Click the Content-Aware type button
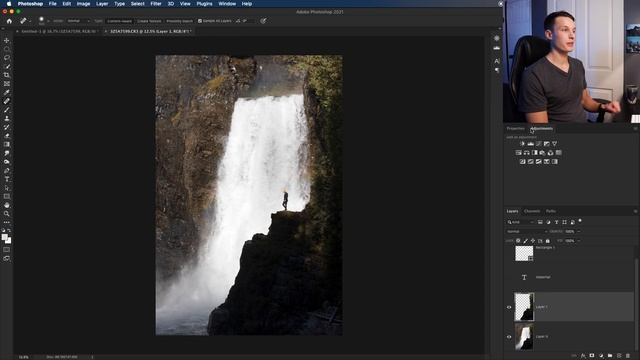The height and width of the screenshot is (360, 640). pos(120,21)
